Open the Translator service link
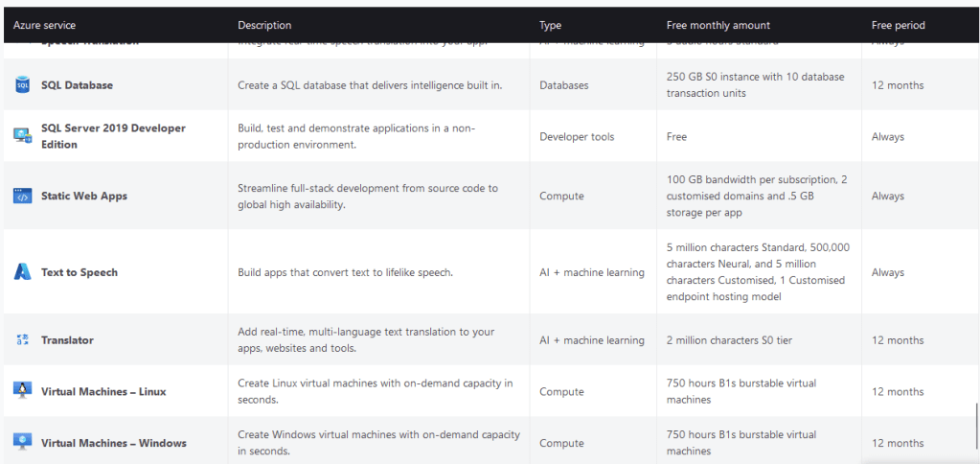The image size is (980, 464). pos(67,340)
